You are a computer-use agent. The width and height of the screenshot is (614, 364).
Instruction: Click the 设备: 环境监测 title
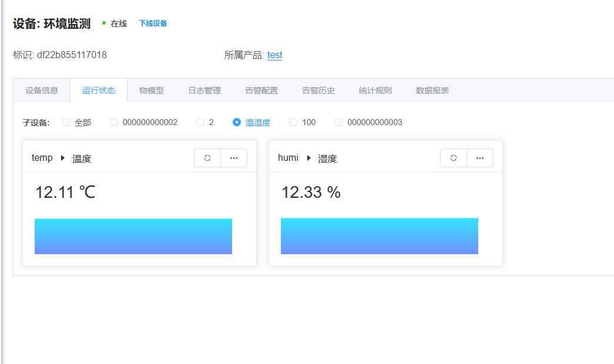52,23
